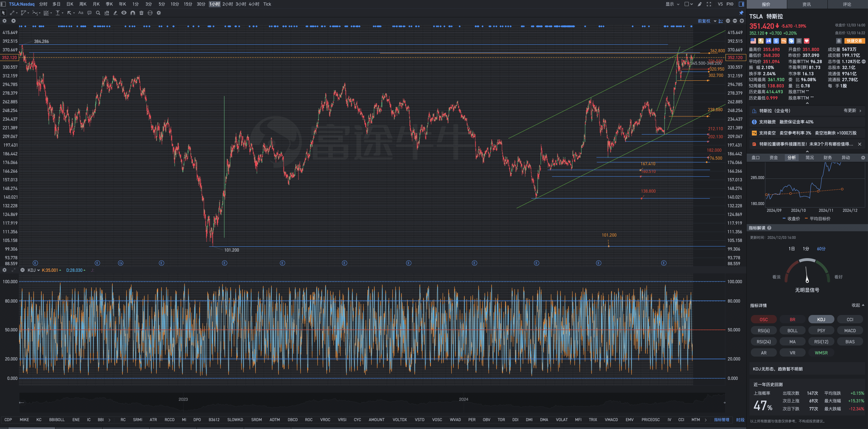The image size is (868, 429).
Task: Expand the KDJ pane to full size
Action: (x=14, y=270)
